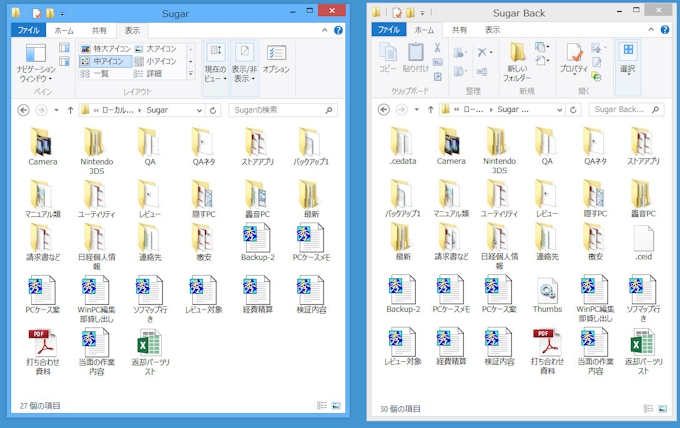Select 経費精算 file in Sugar window
This screenshot has width=680, height=428.
pos(257,295)
